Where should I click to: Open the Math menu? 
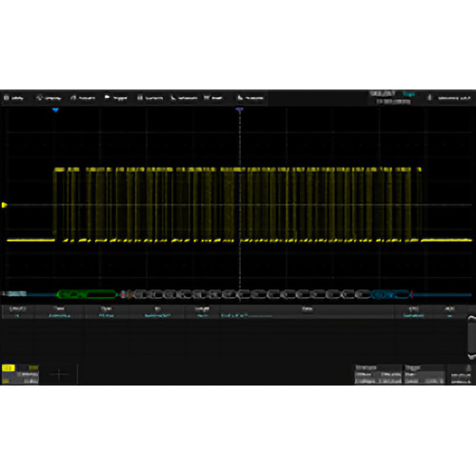tap(213, 98)
